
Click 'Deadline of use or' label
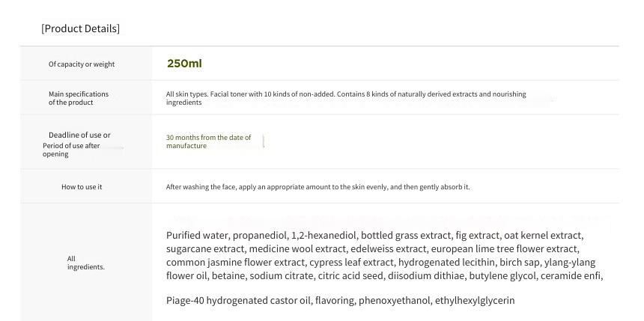coord(79,135)
